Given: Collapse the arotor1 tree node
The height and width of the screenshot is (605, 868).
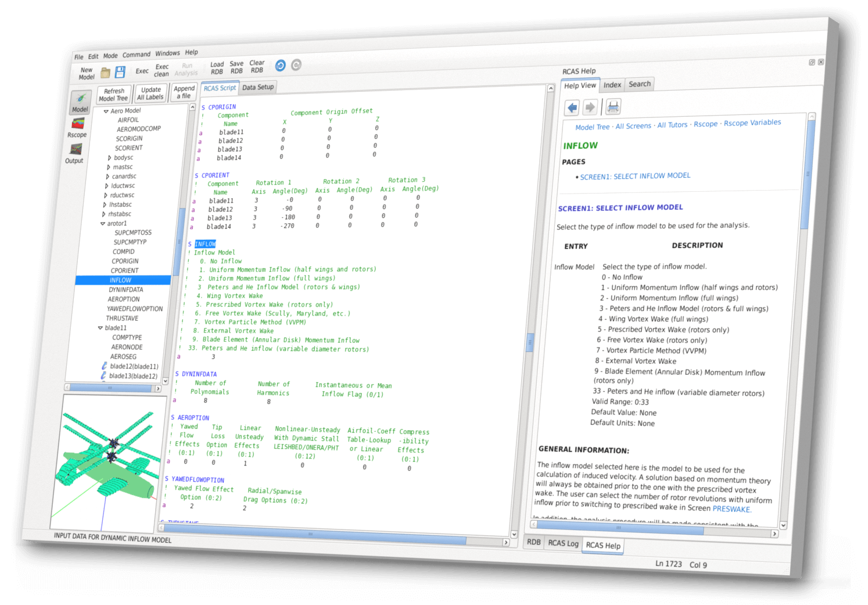Looking at the screenshot, I should point(103,224).
